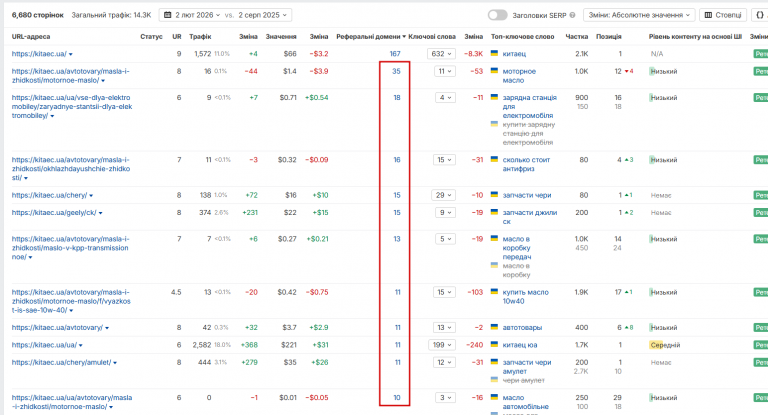Image resolution: width=768 pixels, height=415 pixels.
Task: Open the 632 keywords dropdown
Action: (441, 54)
